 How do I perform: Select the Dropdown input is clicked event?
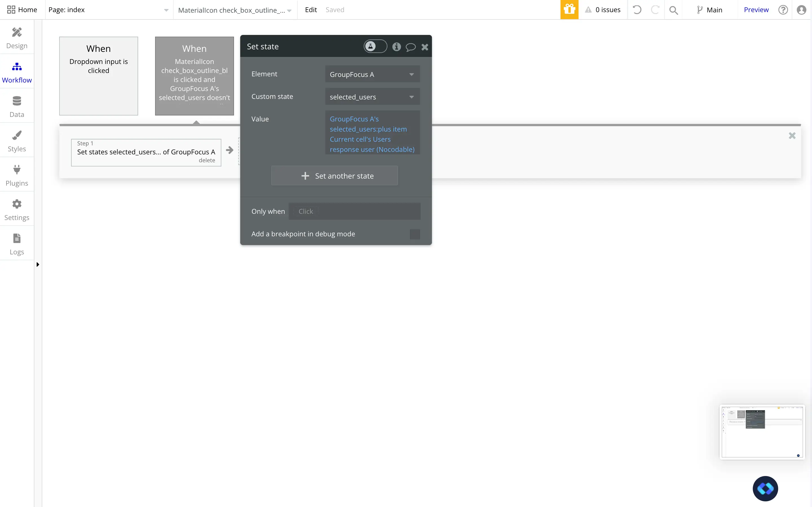coord(99,76)
